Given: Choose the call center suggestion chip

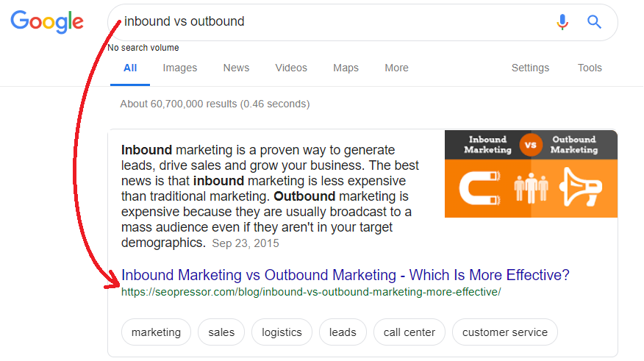Looking at the screenshot, I should (409, 332).
